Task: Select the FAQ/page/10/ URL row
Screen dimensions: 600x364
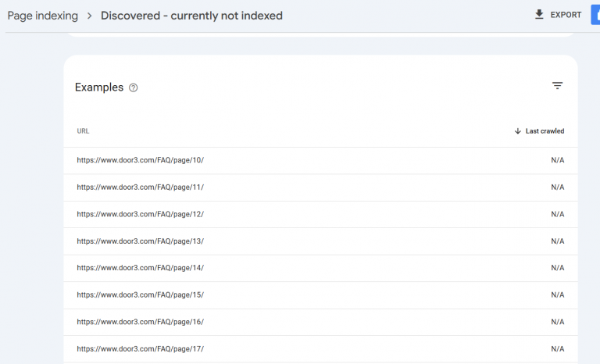Action: (320, 160)
